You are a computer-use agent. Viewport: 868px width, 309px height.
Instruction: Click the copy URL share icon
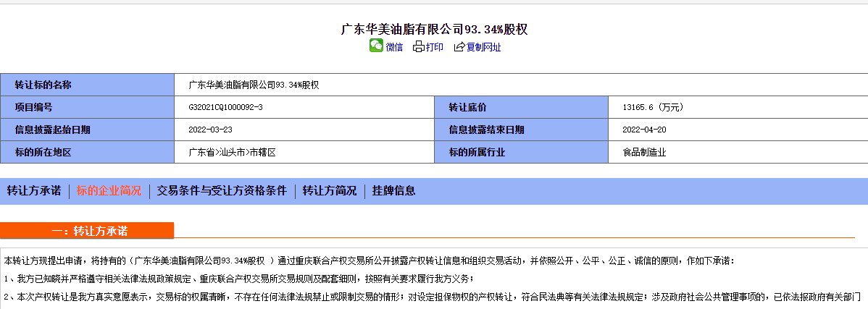[x=459, y=48]
